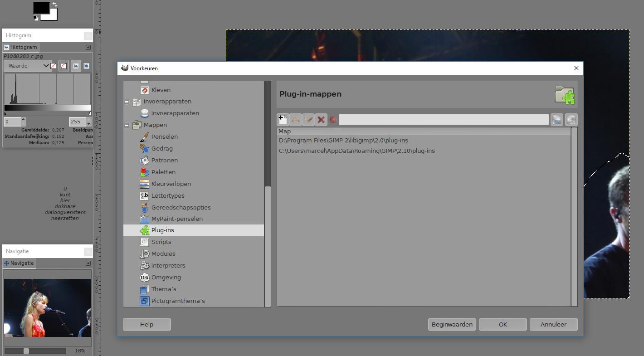Open the Pictogramthema's folders page
The image size is (644, 356).
178,301
